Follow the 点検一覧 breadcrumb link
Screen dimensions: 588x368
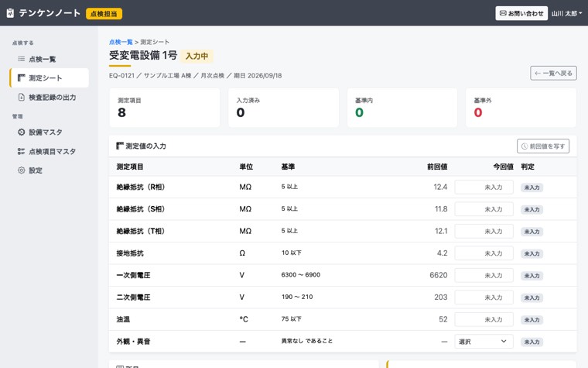point(121,42)
